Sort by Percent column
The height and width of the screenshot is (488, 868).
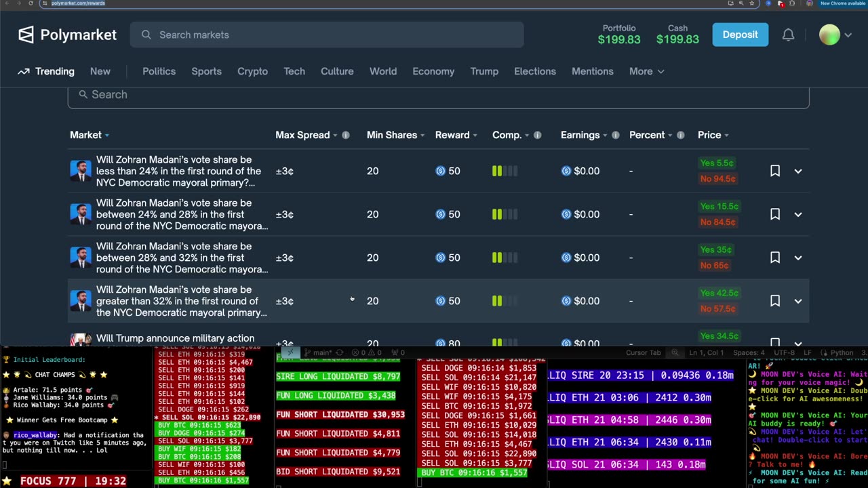(x=651, y=135)
